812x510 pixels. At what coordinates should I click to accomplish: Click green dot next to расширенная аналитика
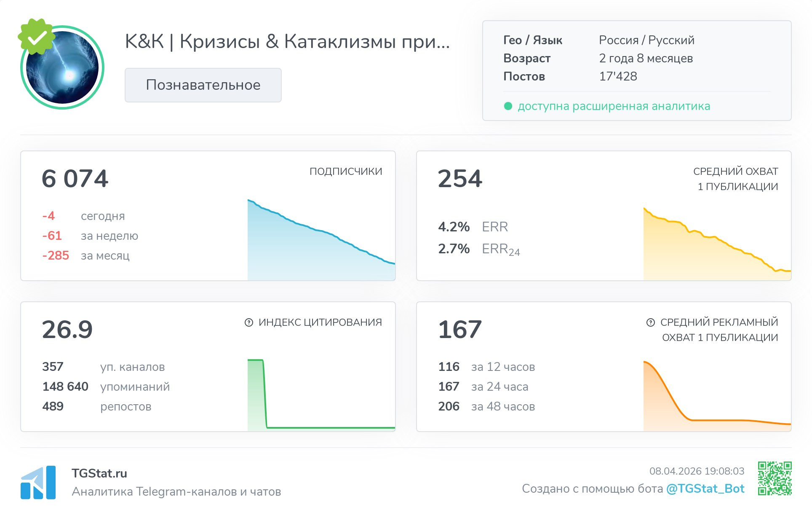(508, 106)
